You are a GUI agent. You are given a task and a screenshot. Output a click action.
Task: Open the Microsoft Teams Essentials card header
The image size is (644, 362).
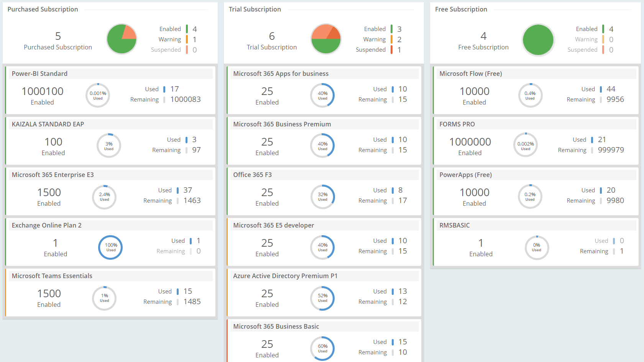coord(52,275)
